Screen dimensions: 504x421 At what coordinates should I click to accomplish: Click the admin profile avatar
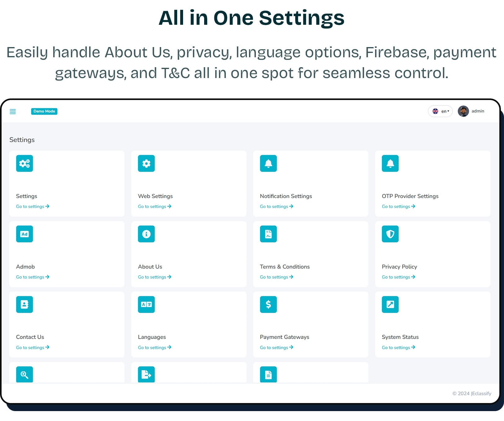tap(463, 111)
